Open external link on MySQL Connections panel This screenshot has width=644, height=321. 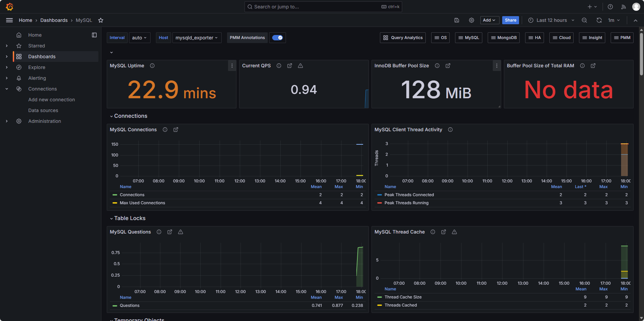point(176,130)
